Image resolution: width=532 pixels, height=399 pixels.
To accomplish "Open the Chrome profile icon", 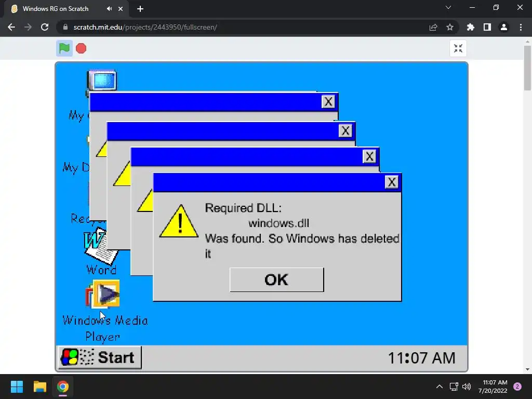I will pos(504,27).
